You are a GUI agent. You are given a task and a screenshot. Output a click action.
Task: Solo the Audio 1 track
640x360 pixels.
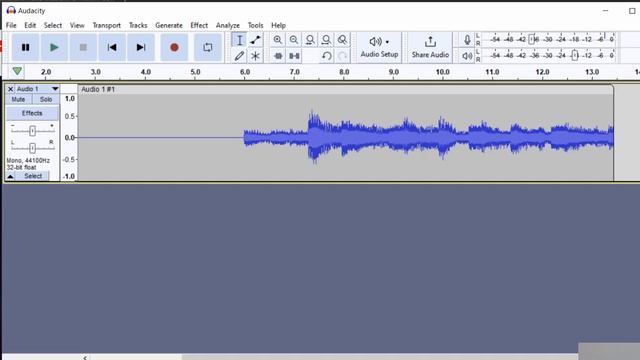(46, 100)
